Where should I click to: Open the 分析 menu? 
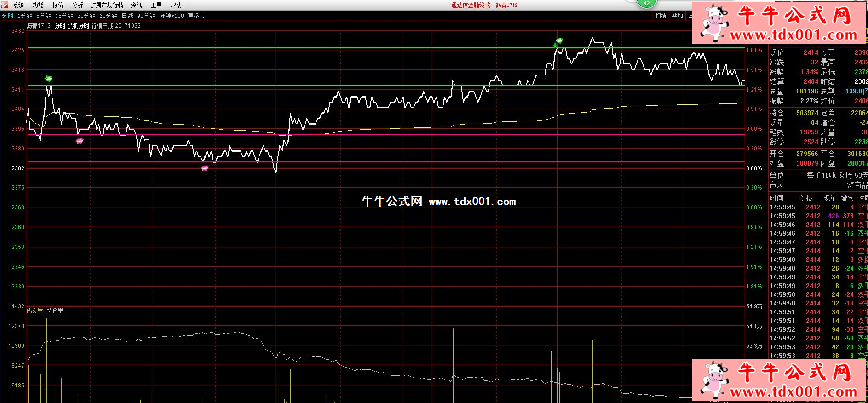point(77,5)
